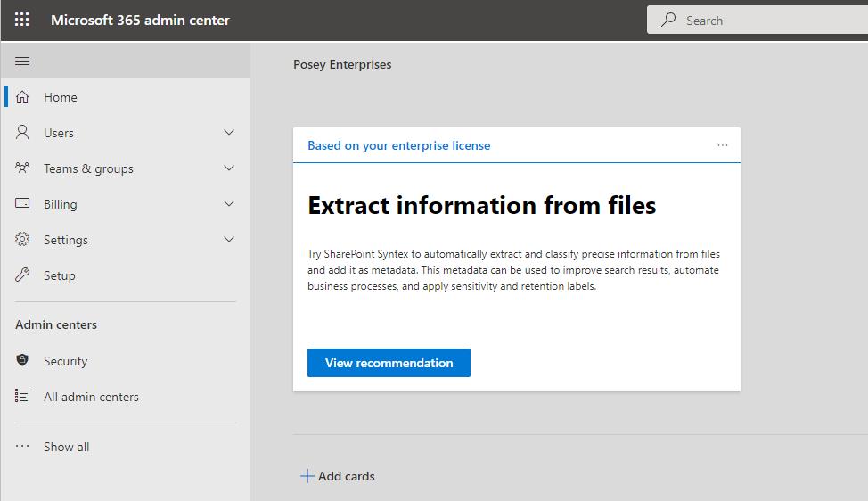This screenshot has height=501, width=868.
Task: Open Teams & groups navigation item
Action: tap(127, 168)
